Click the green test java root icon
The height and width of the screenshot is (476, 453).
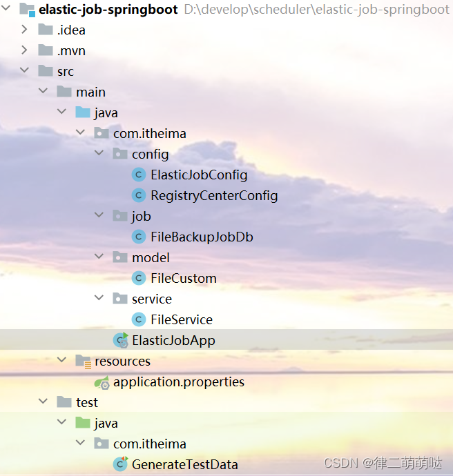(83, 423)
